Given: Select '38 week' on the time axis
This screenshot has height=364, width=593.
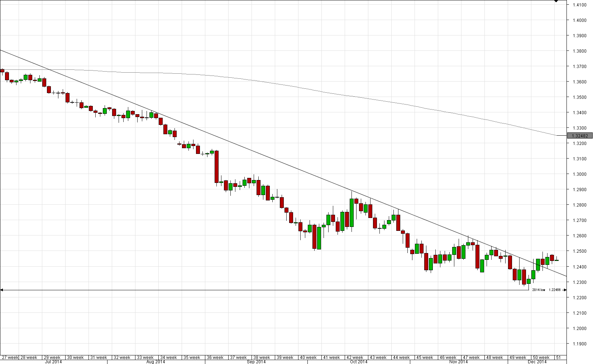Looking at the screenshot, I should tap(262, 357).
